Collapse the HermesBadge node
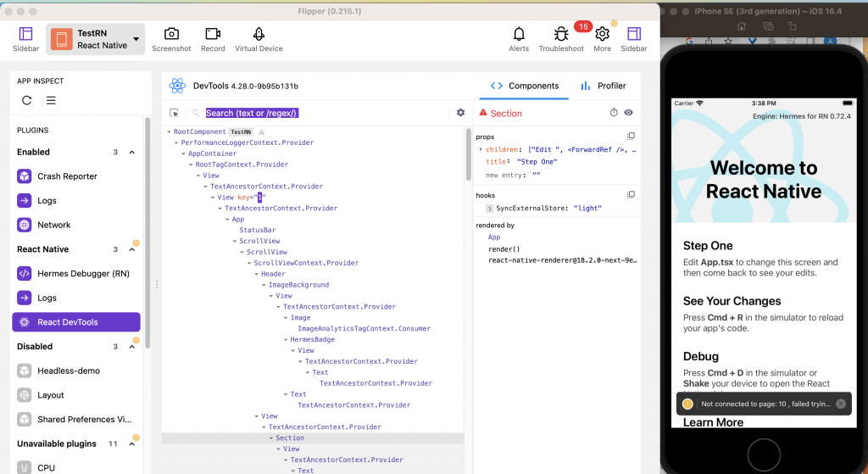Screen dimensions: 868x474 (286, 339)
